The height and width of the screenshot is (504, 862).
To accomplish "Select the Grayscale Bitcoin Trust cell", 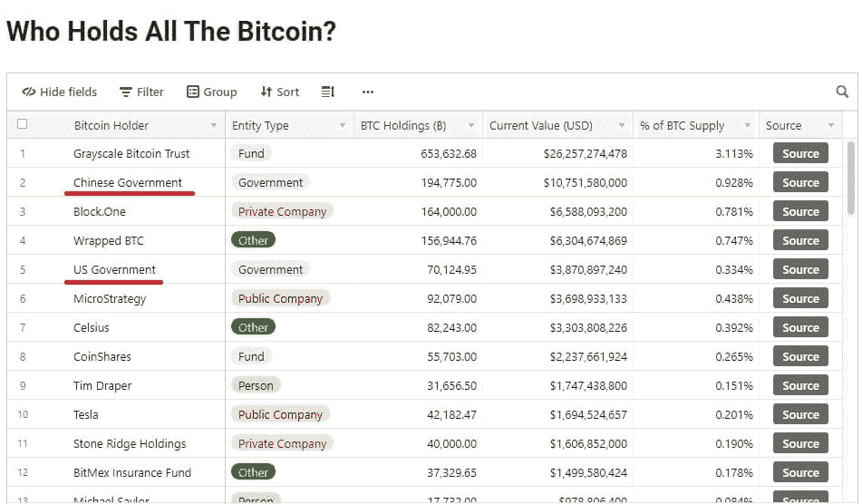I will (x=131, y=153).
